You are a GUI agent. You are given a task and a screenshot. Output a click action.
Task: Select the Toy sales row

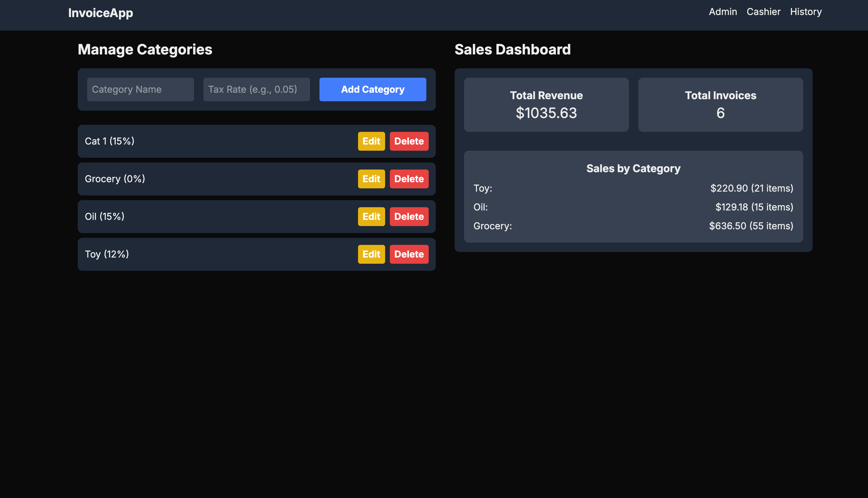(633, 188)
